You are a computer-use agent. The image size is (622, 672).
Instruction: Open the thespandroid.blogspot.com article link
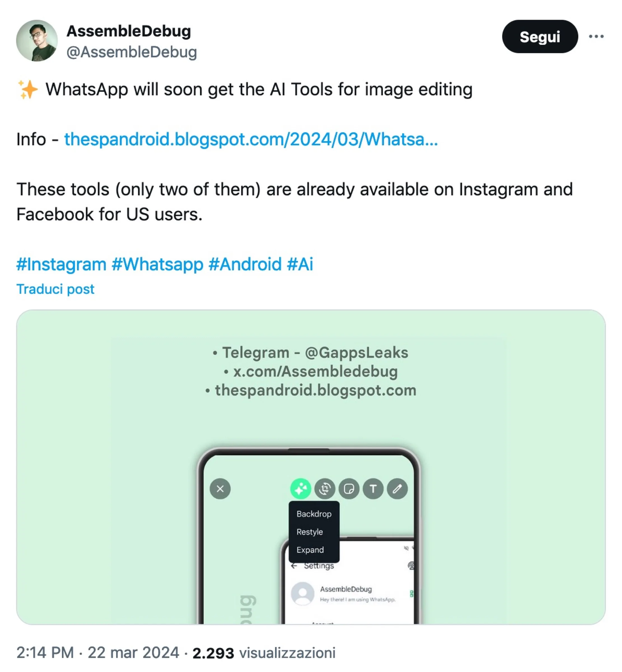pos(251,139)
